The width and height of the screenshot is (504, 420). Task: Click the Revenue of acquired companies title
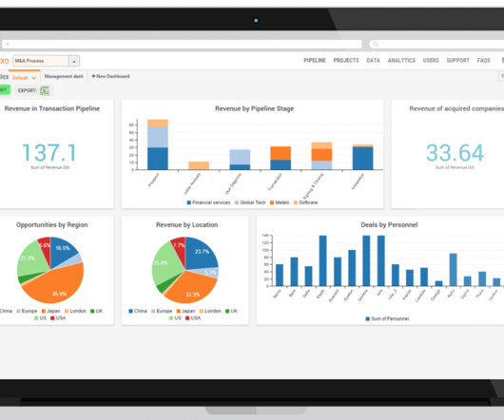456,109
